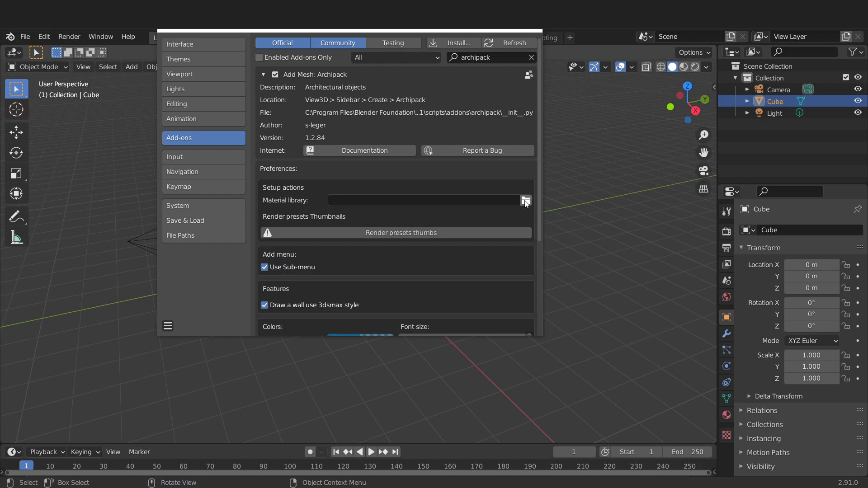This screenshot has width=868, height=488.
Task: Clear the archipack search field
Action: (x=531, y=57)
